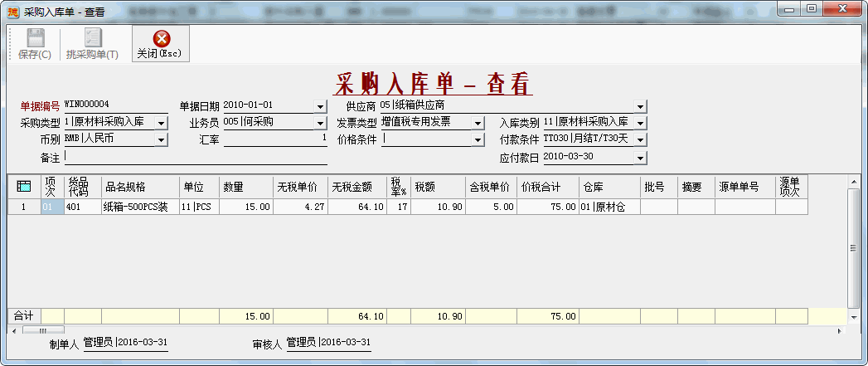The image size is (868, 366).
Task: Click the 仓库 column header
Action: coord(610,187)
